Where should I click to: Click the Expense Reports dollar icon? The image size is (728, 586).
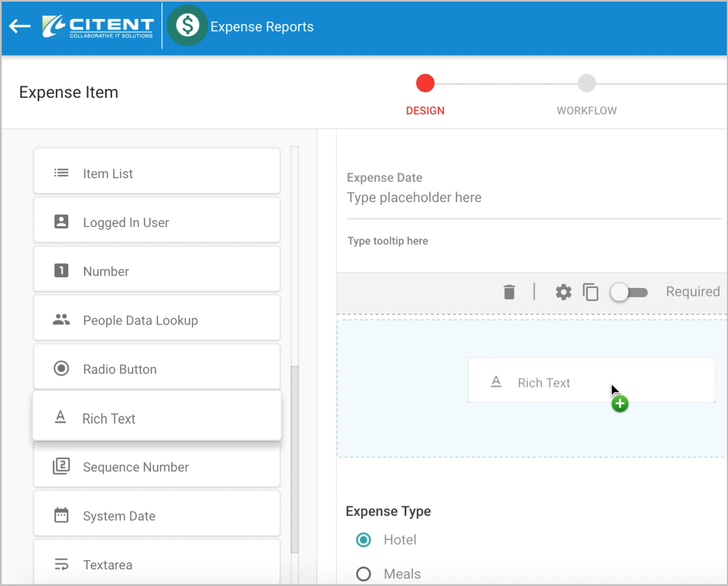[187, 26]
